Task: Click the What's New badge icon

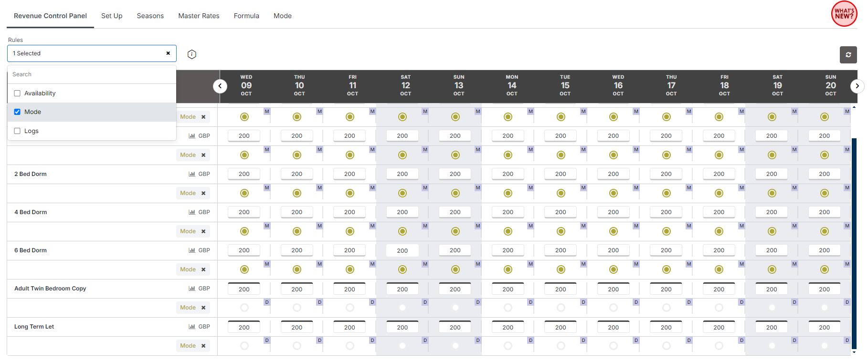Action: coord(844,14)
